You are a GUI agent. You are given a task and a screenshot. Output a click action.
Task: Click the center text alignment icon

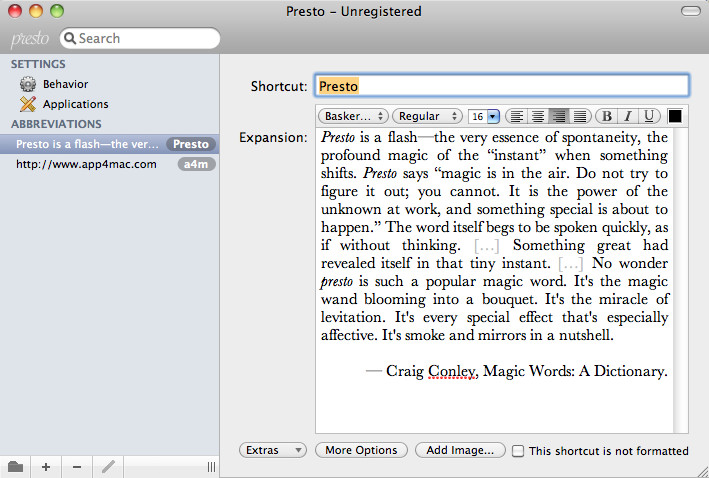coord(537,116)
